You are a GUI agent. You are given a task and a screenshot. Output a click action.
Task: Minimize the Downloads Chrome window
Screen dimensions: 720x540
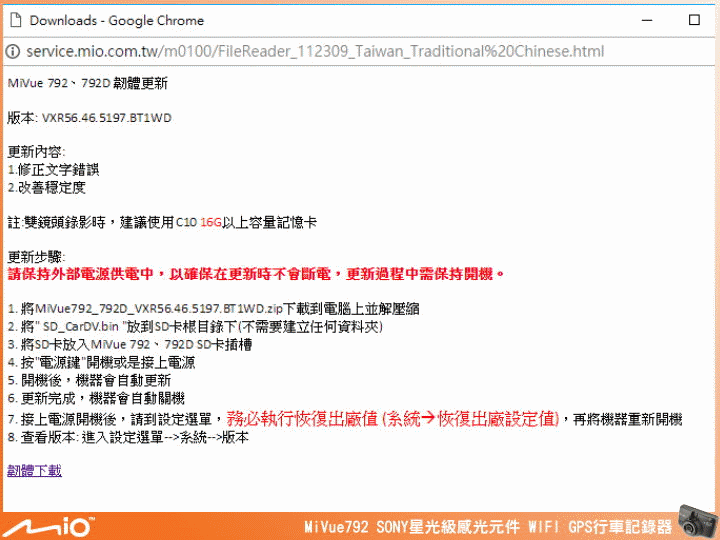click(647, 20)
